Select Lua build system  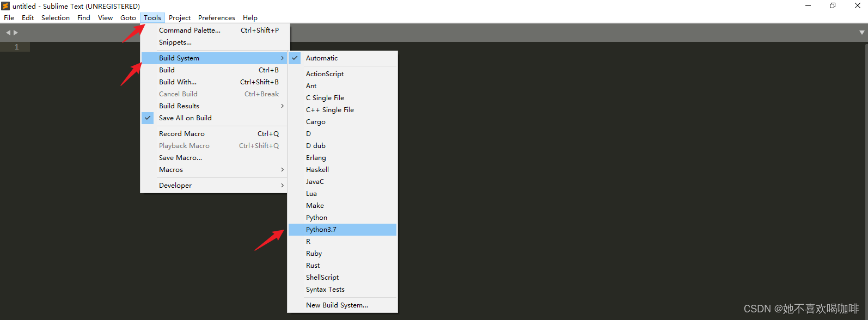coord(343,193)
